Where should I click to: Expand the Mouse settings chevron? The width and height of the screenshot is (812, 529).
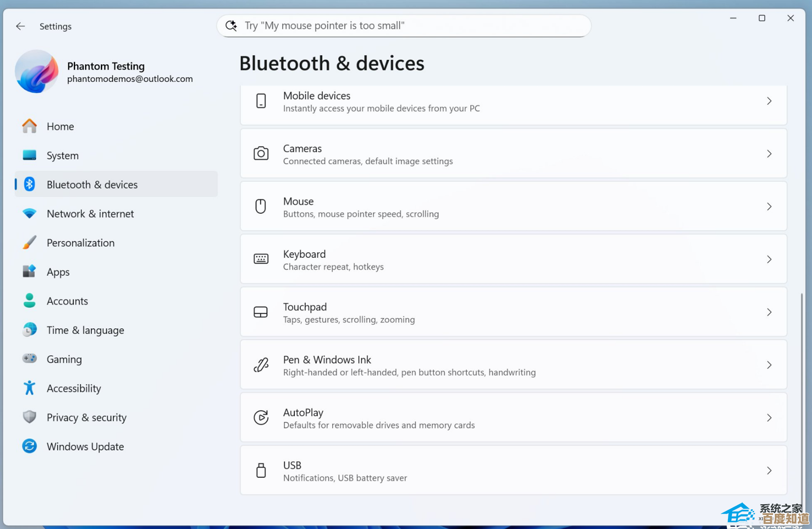point(769,206)
